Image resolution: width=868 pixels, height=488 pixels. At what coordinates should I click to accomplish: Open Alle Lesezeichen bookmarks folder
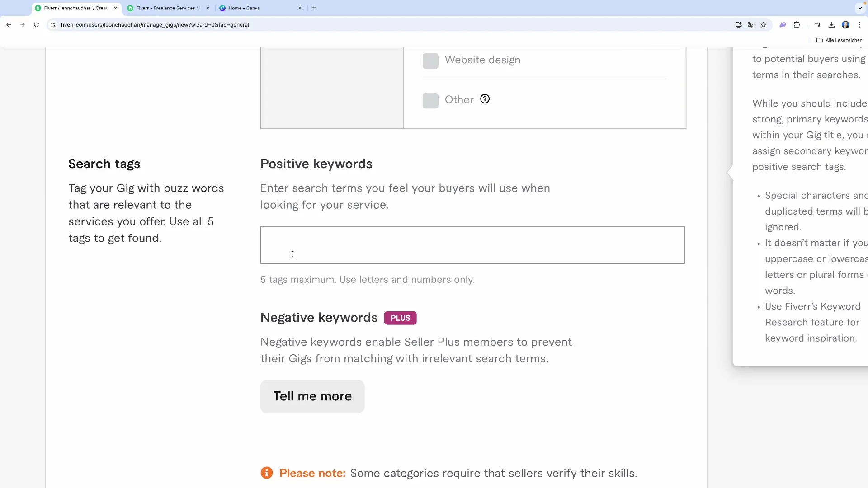point(840,40)
